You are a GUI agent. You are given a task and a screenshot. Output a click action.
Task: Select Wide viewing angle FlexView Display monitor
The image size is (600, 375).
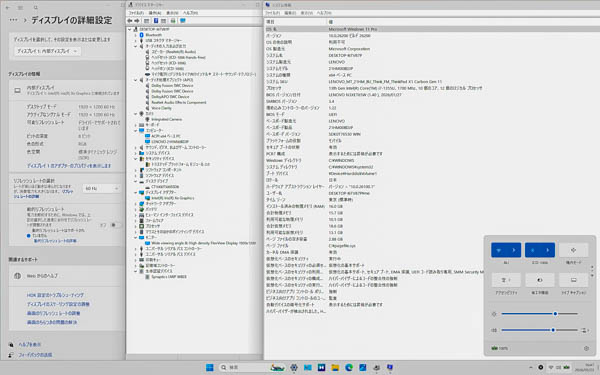pos(203,243)
